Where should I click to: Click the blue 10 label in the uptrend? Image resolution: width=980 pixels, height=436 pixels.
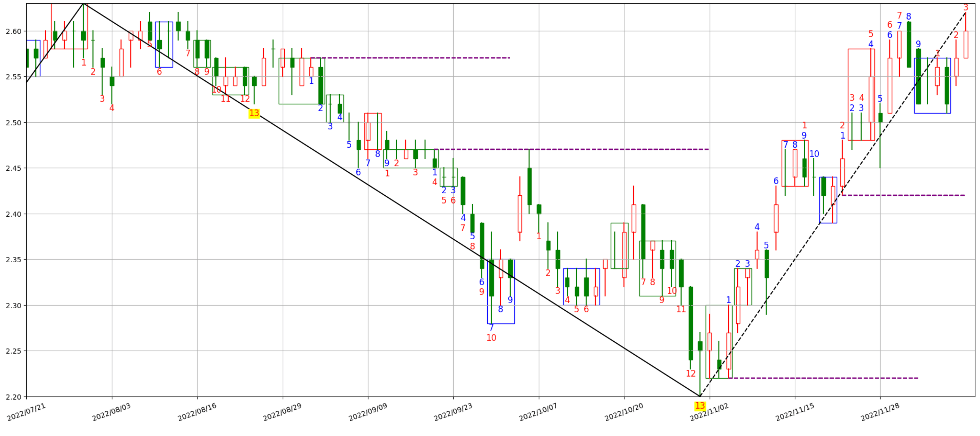[x=814, y=154]
